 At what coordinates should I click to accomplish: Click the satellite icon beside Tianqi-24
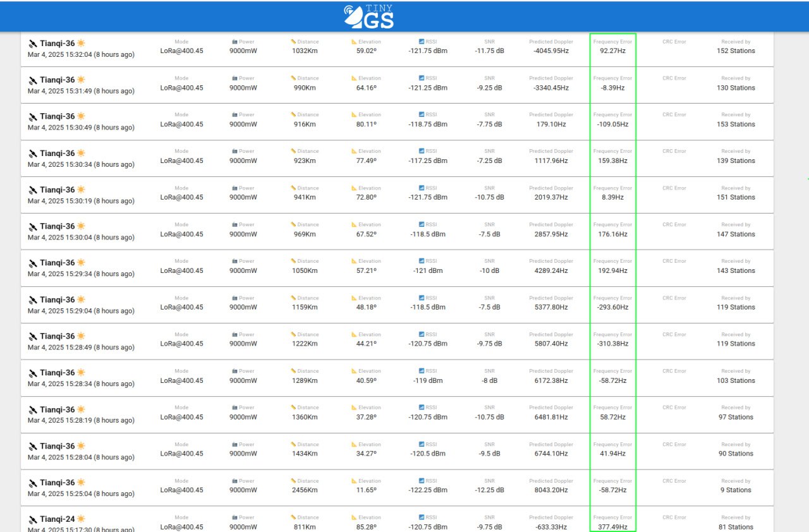33,519
